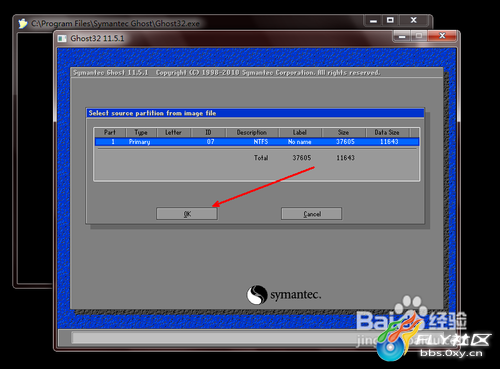The image size is (500, 369).
Task: Close the background Ghost32.exe console window
Action: pyautogui.click(x=414, y=20)
